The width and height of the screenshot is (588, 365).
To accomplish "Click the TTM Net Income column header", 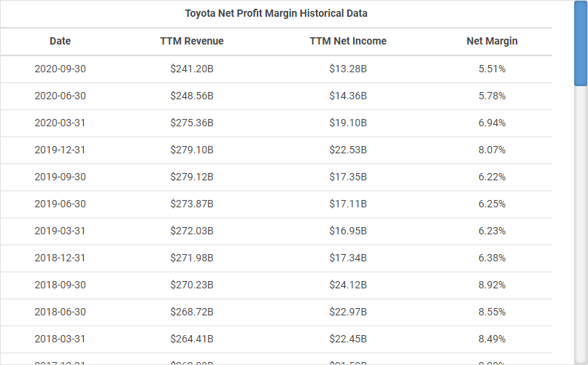I will [x=348, y=42].
